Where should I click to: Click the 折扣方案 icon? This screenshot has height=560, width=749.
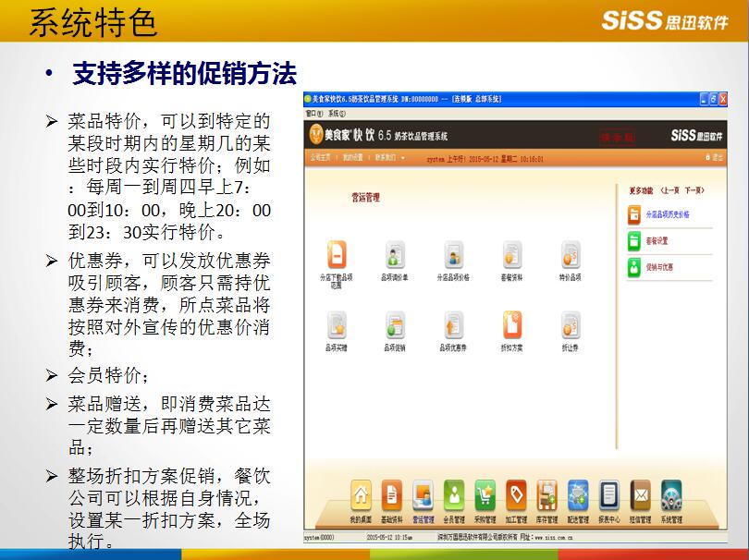pos(511,325)
